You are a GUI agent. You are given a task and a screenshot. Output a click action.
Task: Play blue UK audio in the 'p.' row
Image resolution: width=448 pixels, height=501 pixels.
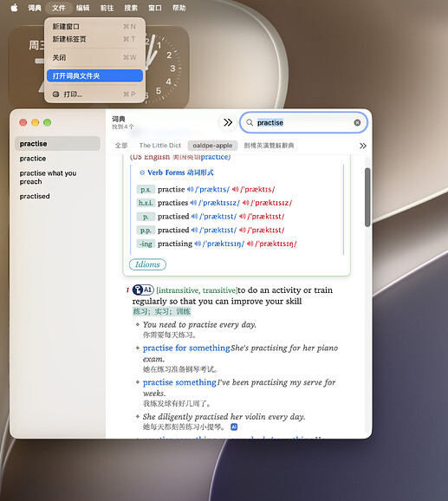click(x=194, y=217)
